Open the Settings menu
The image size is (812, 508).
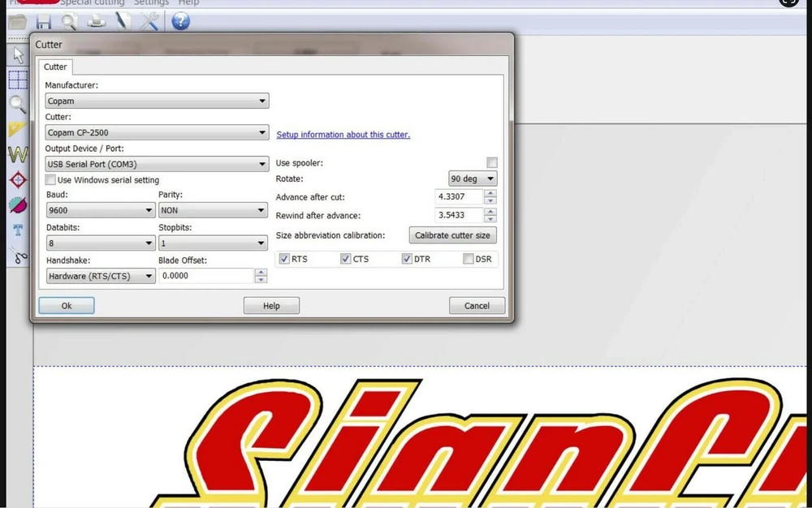click(x=151, y=2)
